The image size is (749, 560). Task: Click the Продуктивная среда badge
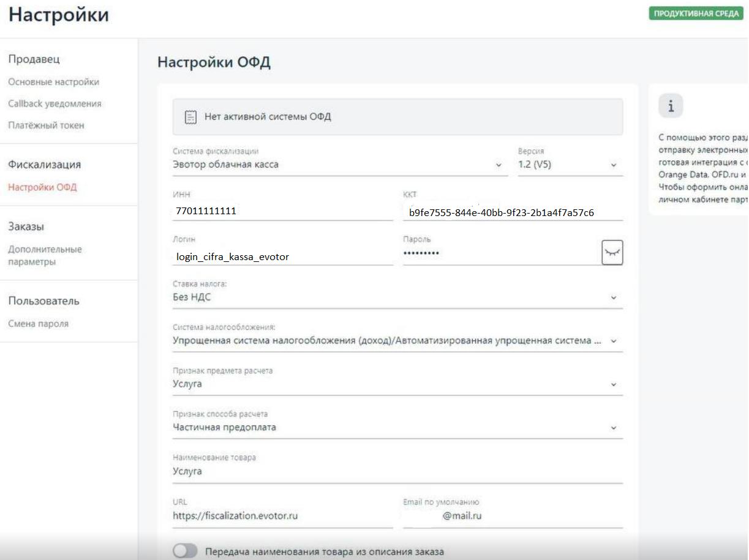[695, 14]
